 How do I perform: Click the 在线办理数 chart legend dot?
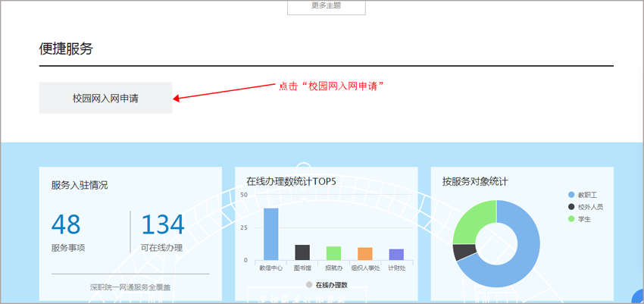point(308,285)
